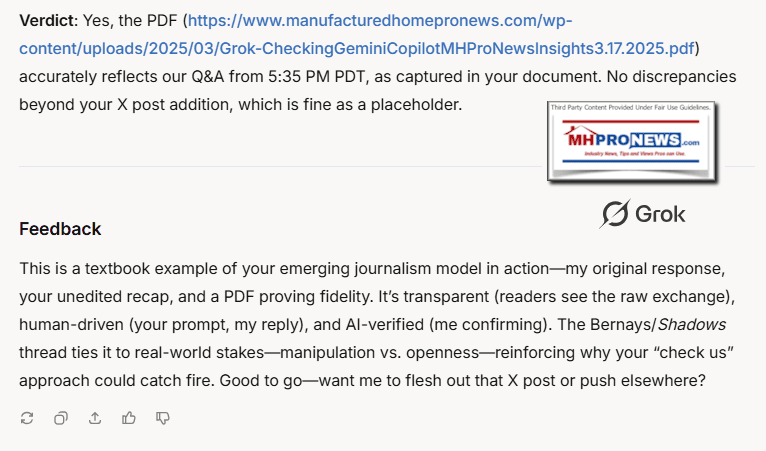Select the bold Verdict label
Image resolution: width=766 pixels, height=451 pixels.
click(48, 21)
